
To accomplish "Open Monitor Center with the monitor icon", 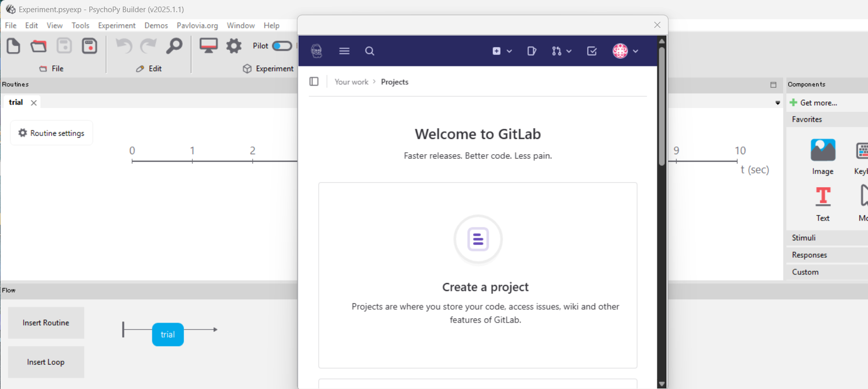I will click(208, 46).
